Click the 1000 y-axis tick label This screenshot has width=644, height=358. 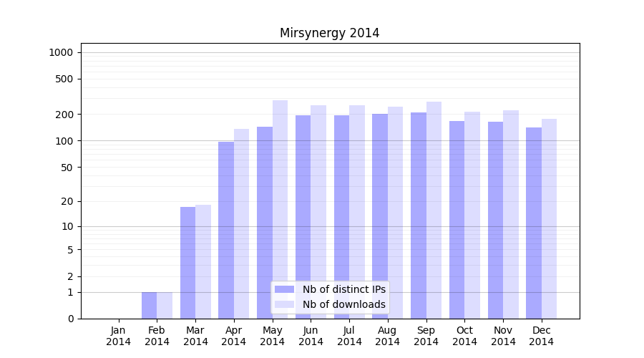(61, 52)
